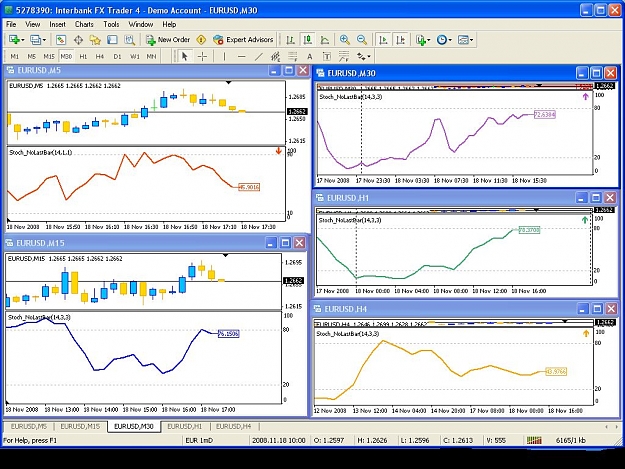The image size is (625, 469).
Task: Switch to bar chart display
Action: pyautogui.click(x=291, y=39)
